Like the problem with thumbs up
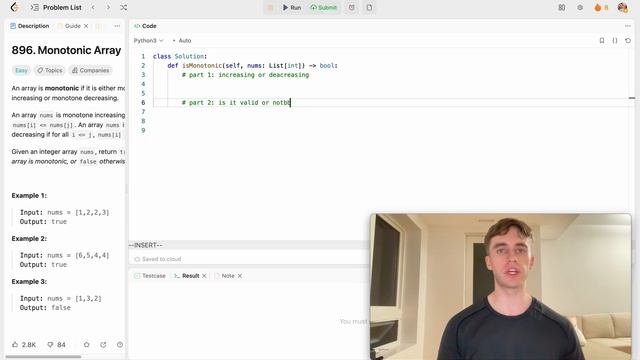The width and height of the screenshot is (640, 360). (24, 344)
